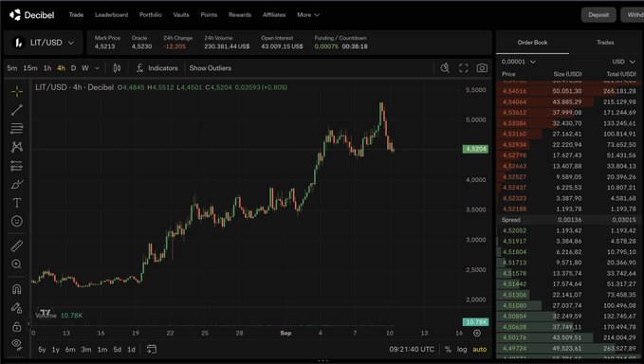
Task: Open Indicators menu
Action: coord(157,68)
